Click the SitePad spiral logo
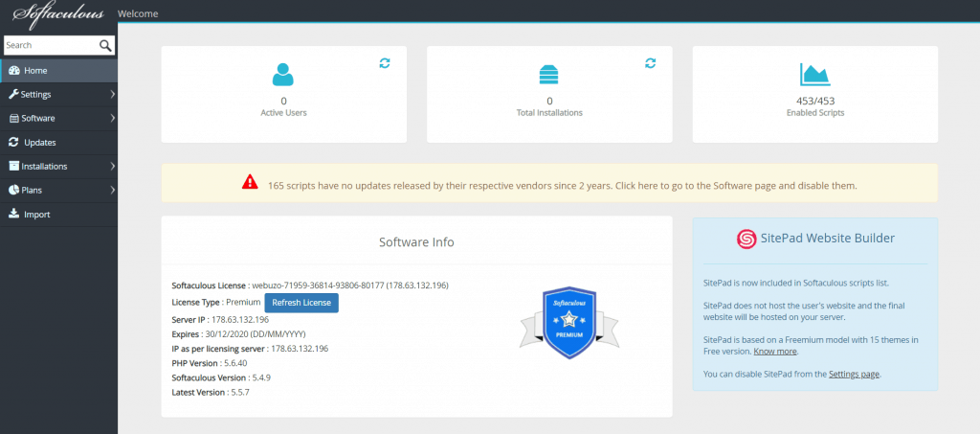980x434 pixels. [x=746, y=239]
